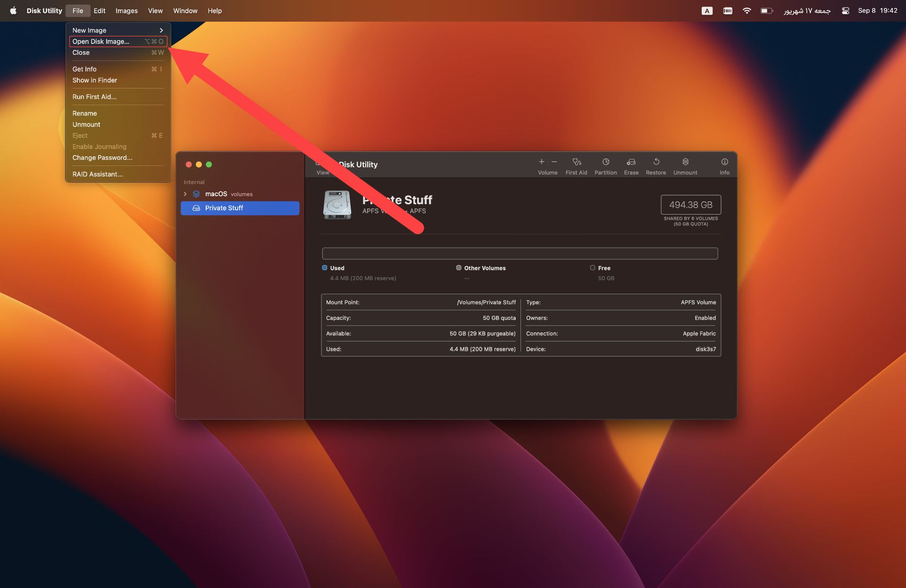Image resolution: width=906 pixels, height=588 pixels.
Task: Open macOS Control Center icon
Action: pos(845,11)
